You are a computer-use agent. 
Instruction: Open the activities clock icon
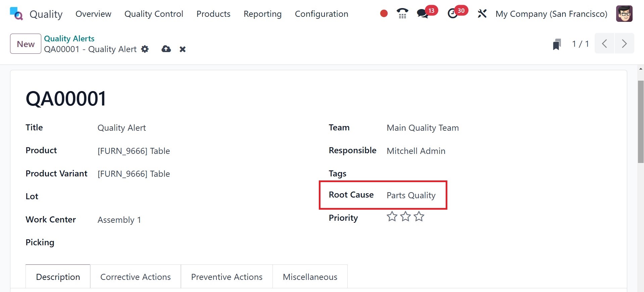click(x=452, y=14)
